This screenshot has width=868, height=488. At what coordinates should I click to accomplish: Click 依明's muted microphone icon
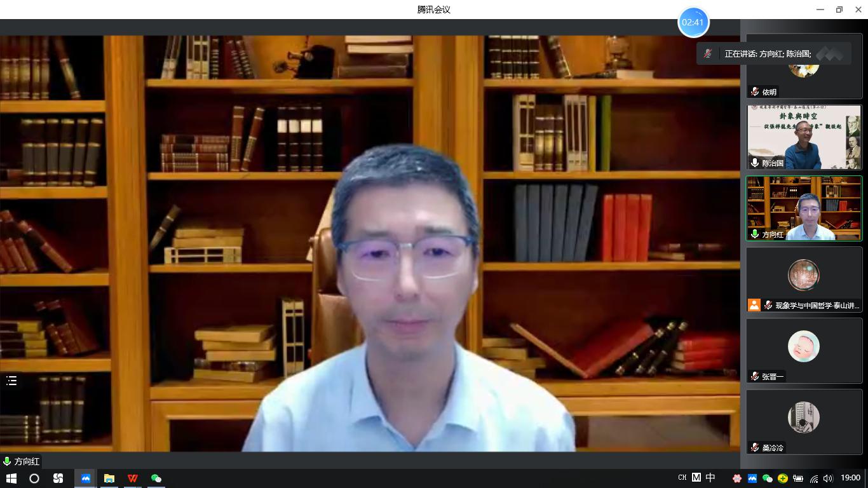click(755, 92)
